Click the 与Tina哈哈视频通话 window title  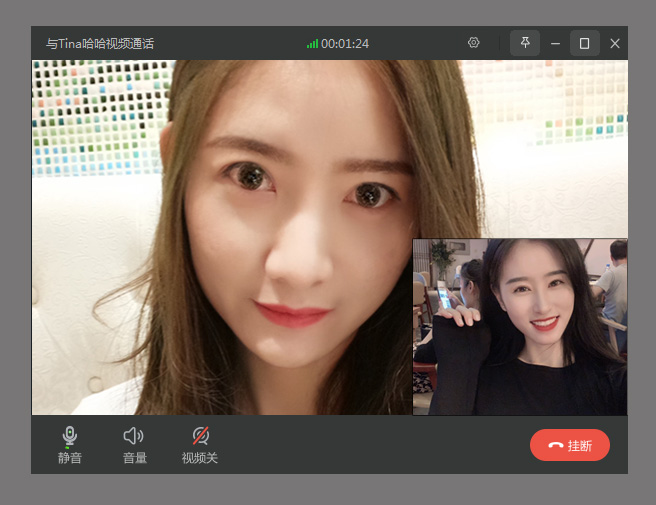click(x=100, y=44)
